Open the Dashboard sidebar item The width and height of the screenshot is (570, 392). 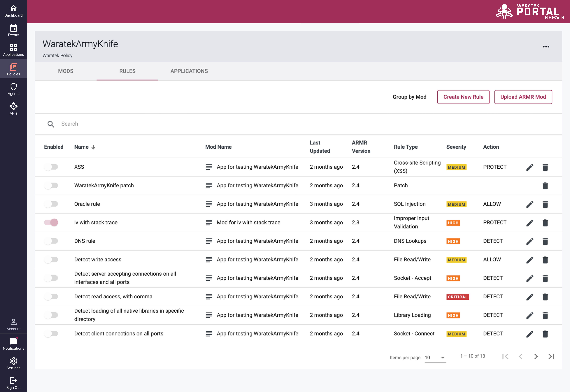[x=14, y=11]
